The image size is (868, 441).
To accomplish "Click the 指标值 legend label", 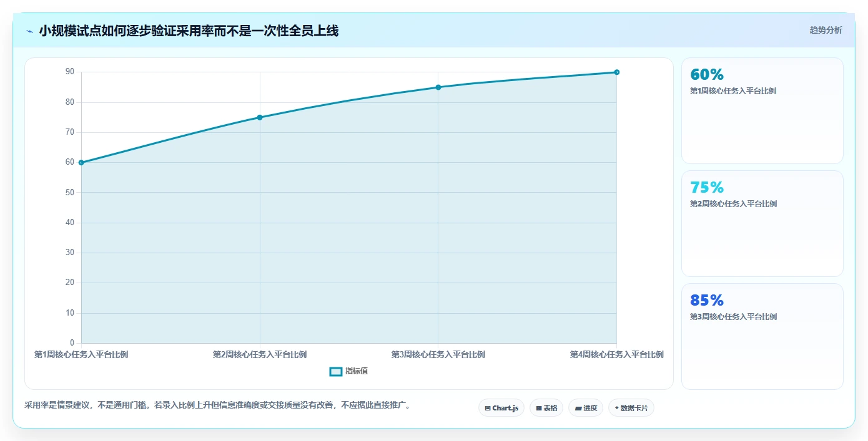I will (x=357, y=371).
